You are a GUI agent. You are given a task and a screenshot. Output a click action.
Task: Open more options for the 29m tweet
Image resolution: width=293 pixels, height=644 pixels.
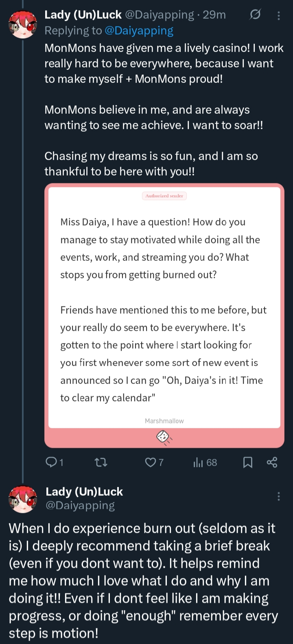279,15
